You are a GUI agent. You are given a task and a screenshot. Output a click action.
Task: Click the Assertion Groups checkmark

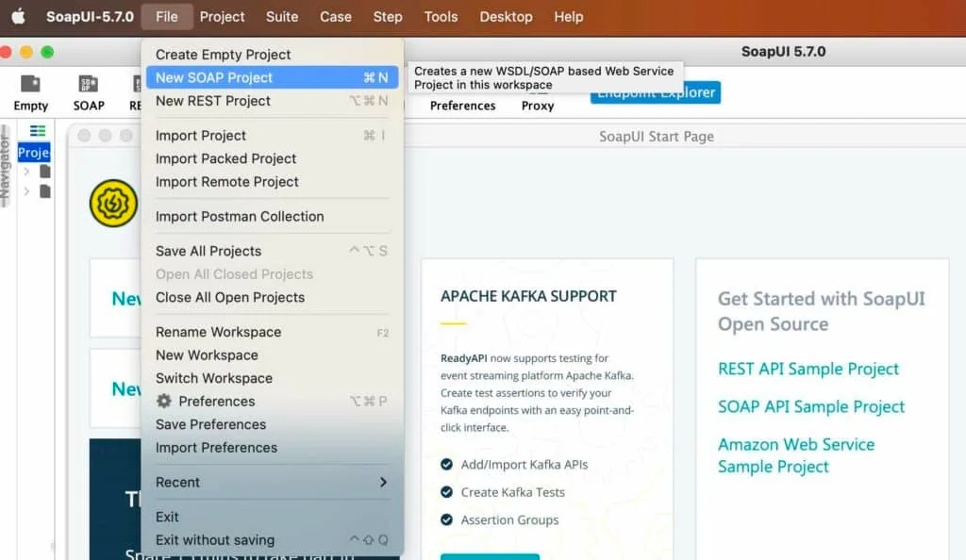click(446, 519)
